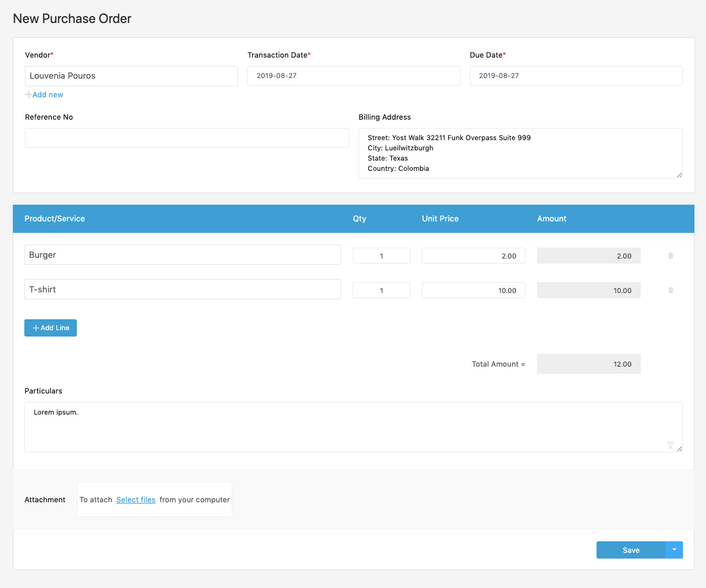This screenshot has height=588, width=706.
Task: Click into the Particulars textarea
Action: [353, 427]
